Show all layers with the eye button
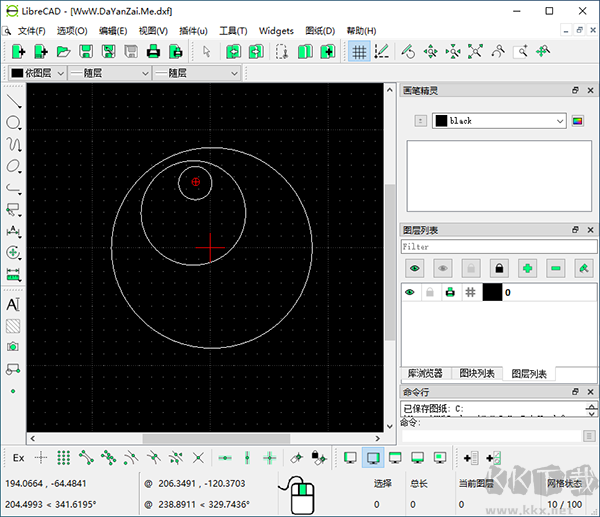This screenshot has height=517, width=600. pos(414,268)
